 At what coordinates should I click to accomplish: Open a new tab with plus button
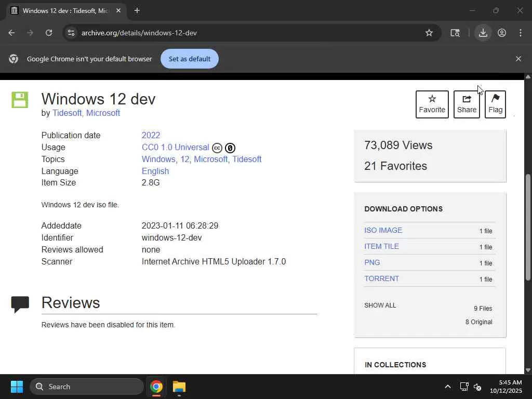tap(137, 10)
